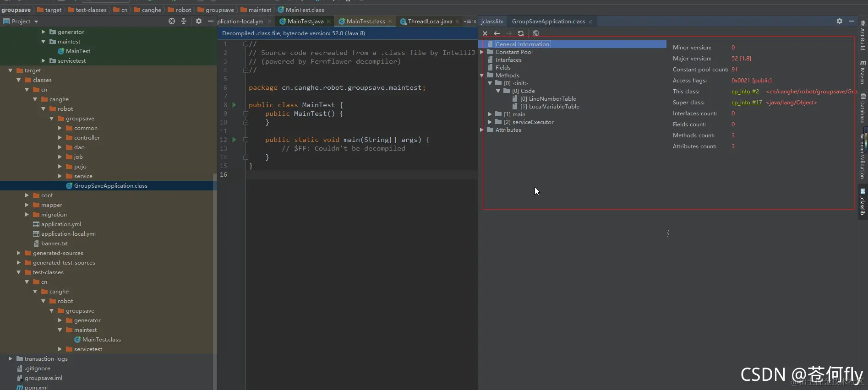Viewport: 868px width, 390px height.
Task: Open jclasslib tool window settings gear
Action: pyautogui.click(x=840, y=21)
